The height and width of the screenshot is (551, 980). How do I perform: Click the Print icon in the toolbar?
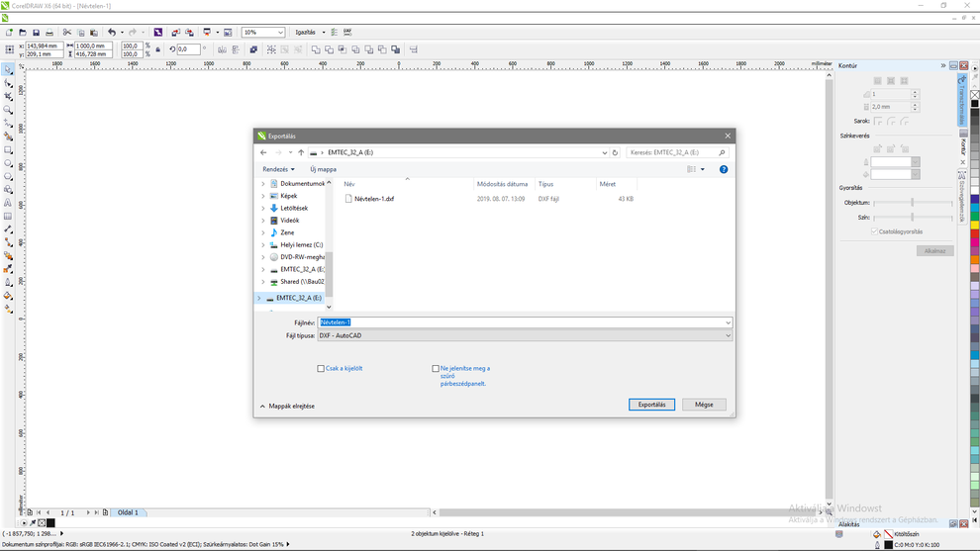[x=49, y=33]
